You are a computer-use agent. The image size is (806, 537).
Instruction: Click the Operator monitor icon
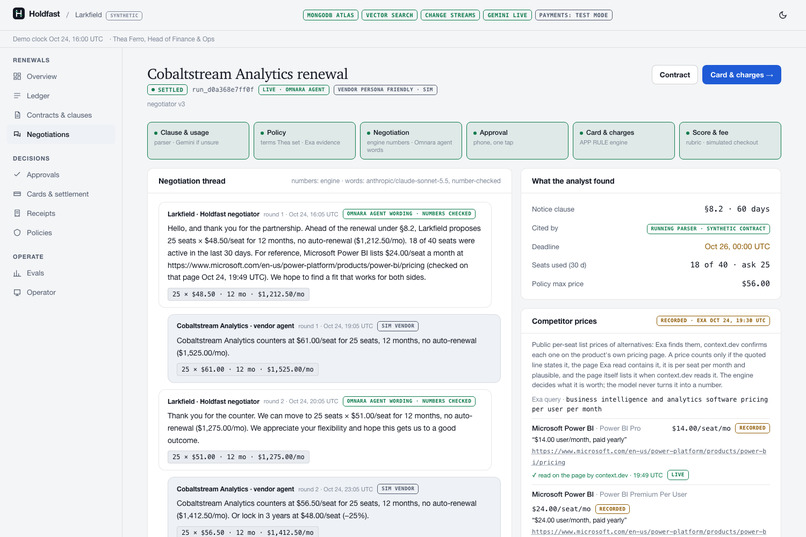pyautogui.click(x=17, y=292)
